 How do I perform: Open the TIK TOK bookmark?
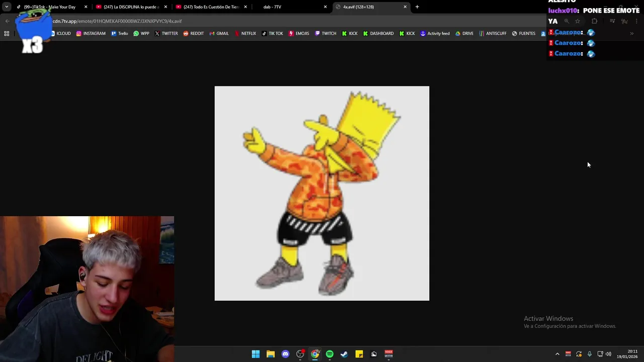(x=272, y=34)
